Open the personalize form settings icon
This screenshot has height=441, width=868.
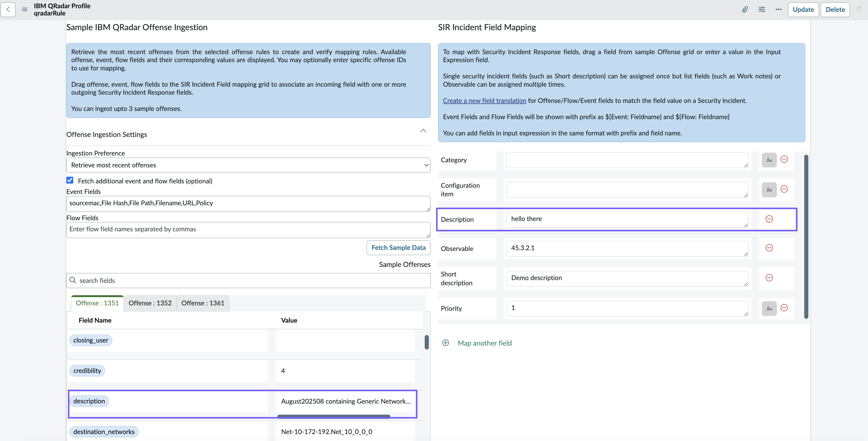[x=762, y=10]
